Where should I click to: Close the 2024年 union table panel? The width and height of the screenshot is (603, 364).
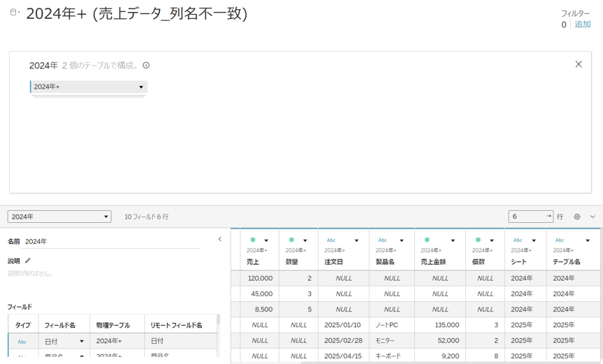tap(579, 64)
